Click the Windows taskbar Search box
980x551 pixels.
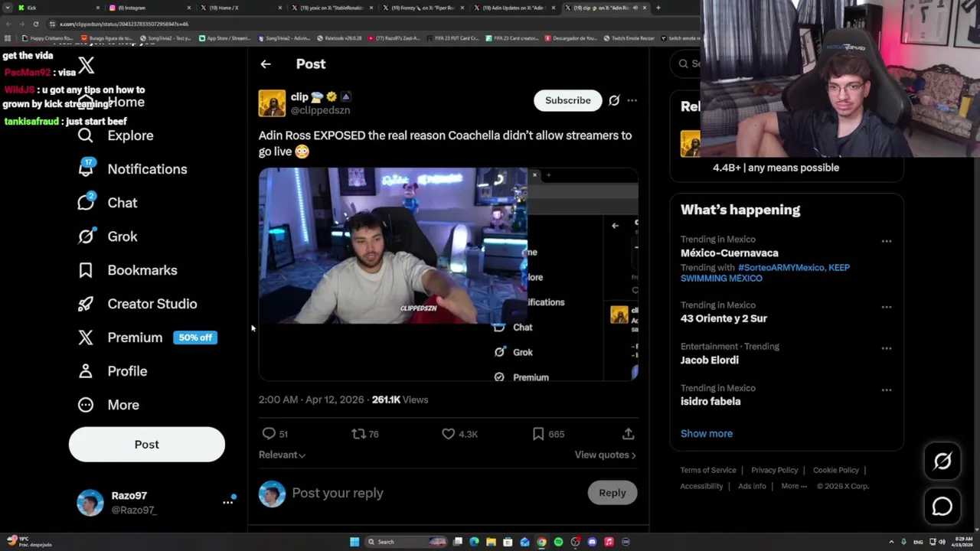pyautogui.click(x=404, y=542)
